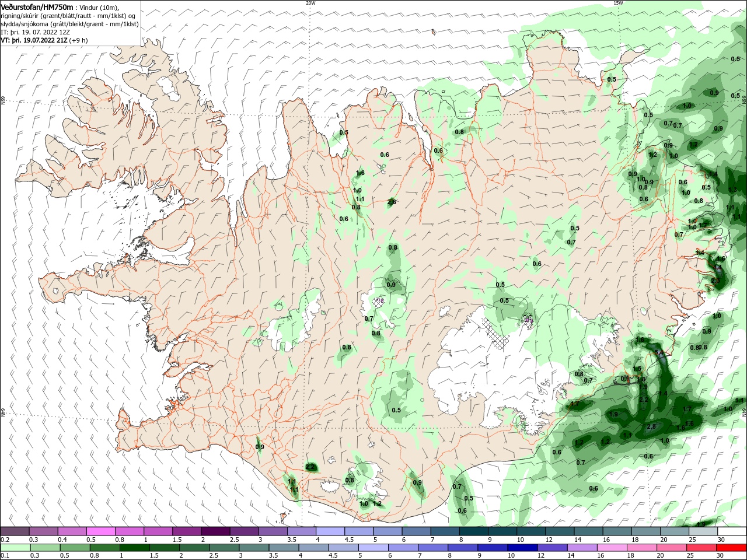This screenshot has height=560, width=747.
Task: Click the '0.2' label in the upper legend
Action: 5,540
